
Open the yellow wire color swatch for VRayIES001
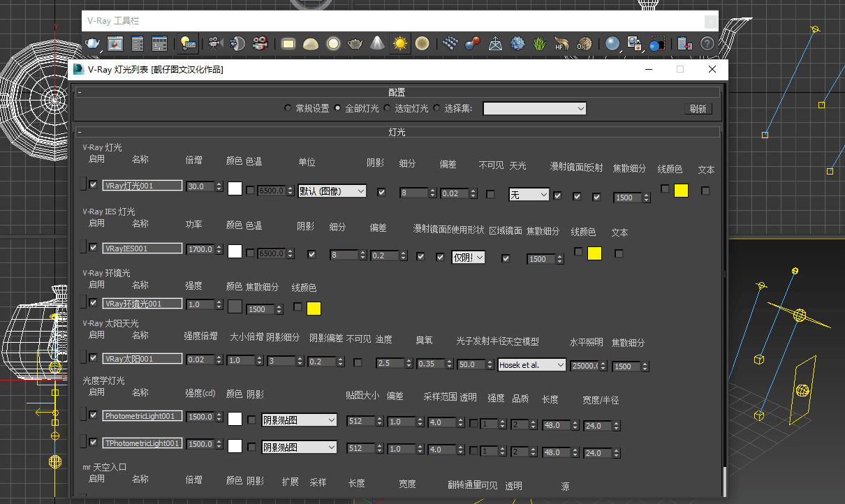point(594,253)
